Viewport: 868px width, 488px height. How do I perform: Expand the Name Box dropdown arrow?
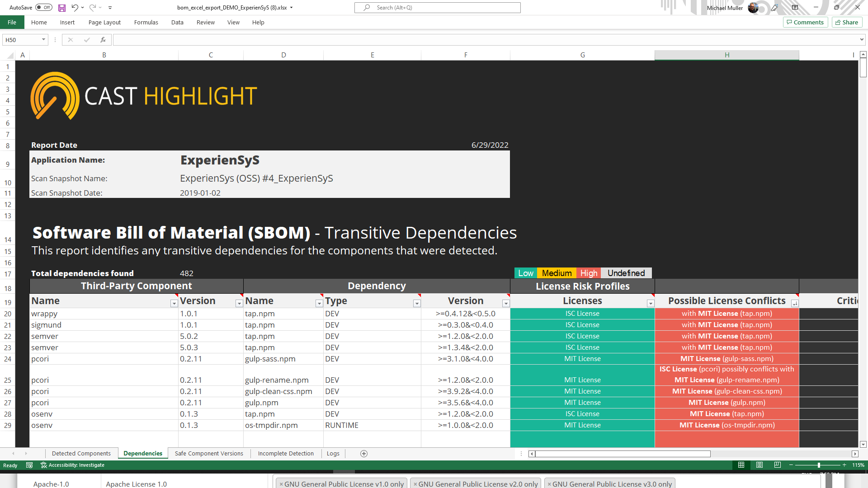[43, 40]
